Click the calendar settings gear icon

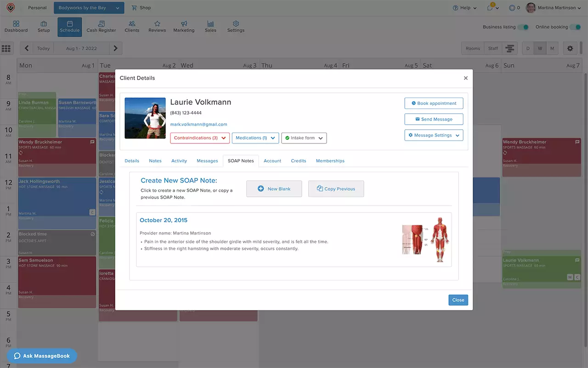[570, 48]
